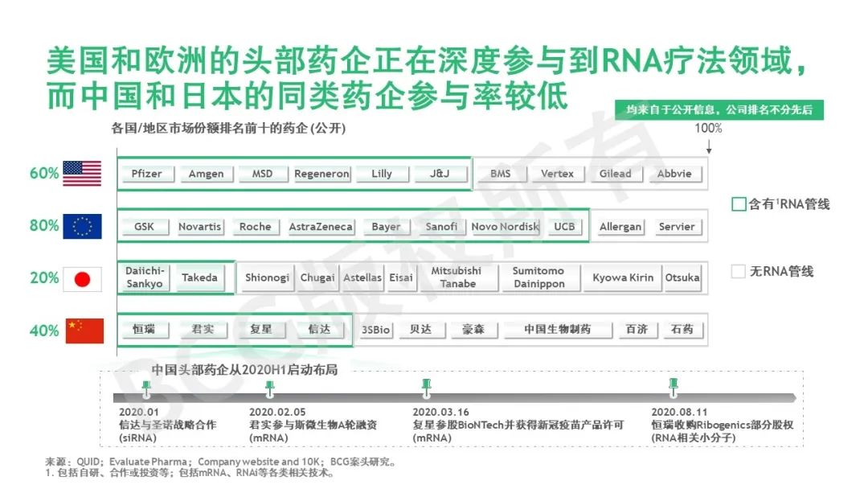Viewport: 868px width, 489px height.
Task: Click the 20% Japan figure
Action: 43,278
